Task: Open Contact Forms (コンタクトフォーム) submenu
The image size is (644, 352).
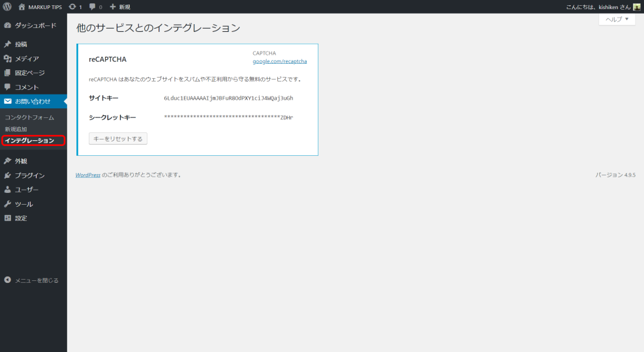Action: (x=29, y=117)
